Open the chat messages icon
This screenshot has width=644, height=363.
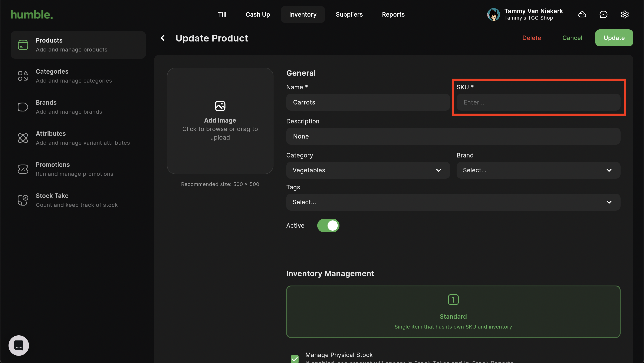pyautogui.click(x=603, y=14)
